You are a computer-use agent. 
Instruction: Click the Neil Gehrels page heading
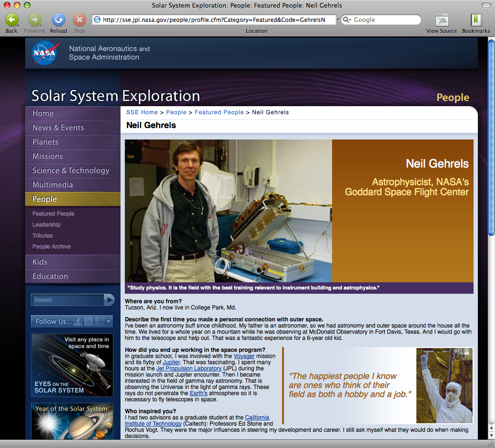(151, 125)
